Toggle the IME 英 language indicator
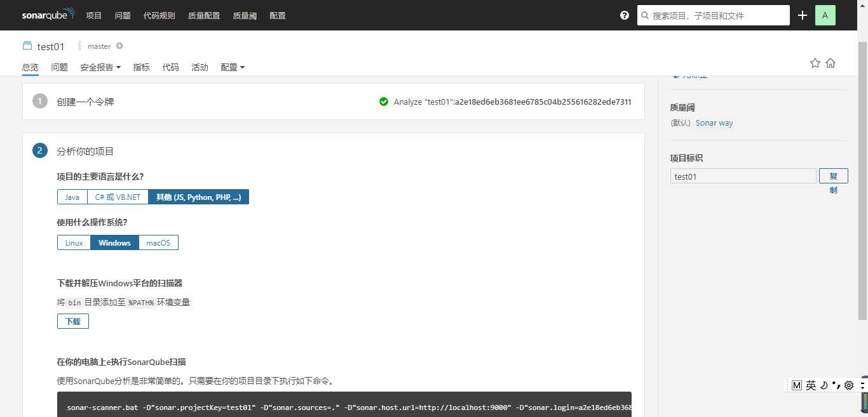The width and height of the screenshot is (868, 417). coord(811,385)
